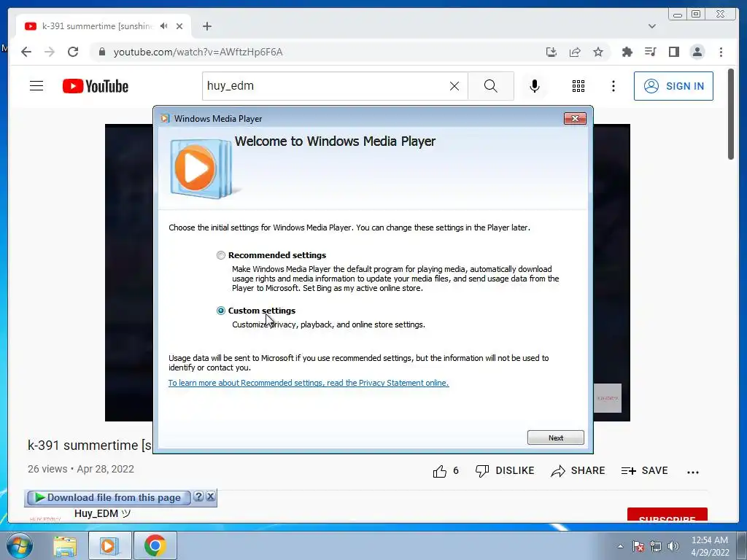Select the Custom settings radio button
This screenshot has height=560, width=747.
(220, 311)
